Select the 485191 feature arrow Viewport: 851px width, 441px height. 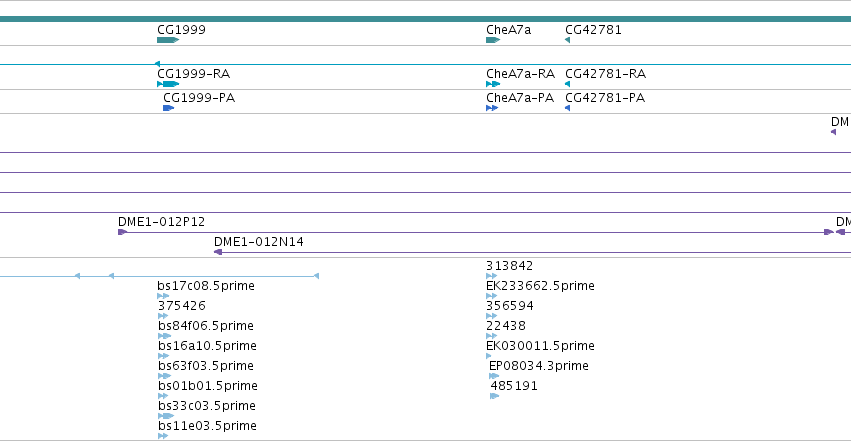coord(494,396)
